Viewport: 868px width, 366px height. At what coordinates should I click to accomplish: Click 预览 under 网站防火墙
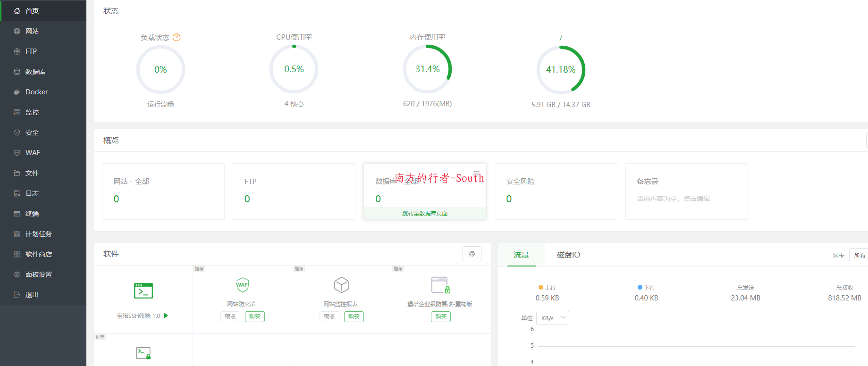(x=230, y=316)
